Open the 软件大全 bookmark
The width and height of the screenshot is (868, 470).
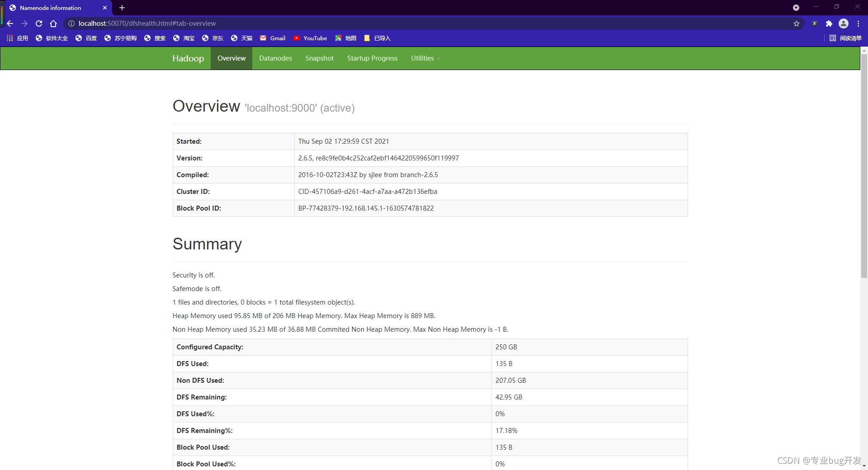52,38
